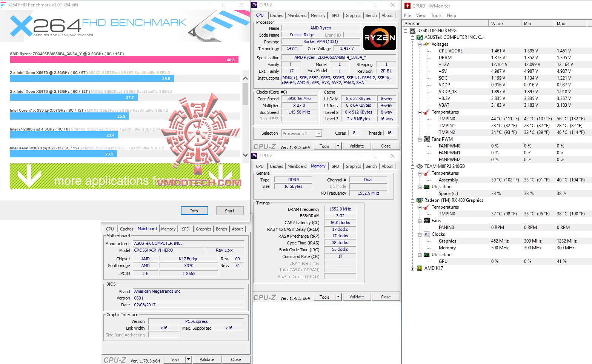The width and height of the screenshot is (592, 364).
Task: Select Graphics tab in CPU-Z Mainboard window
Action: click(203, 229)
